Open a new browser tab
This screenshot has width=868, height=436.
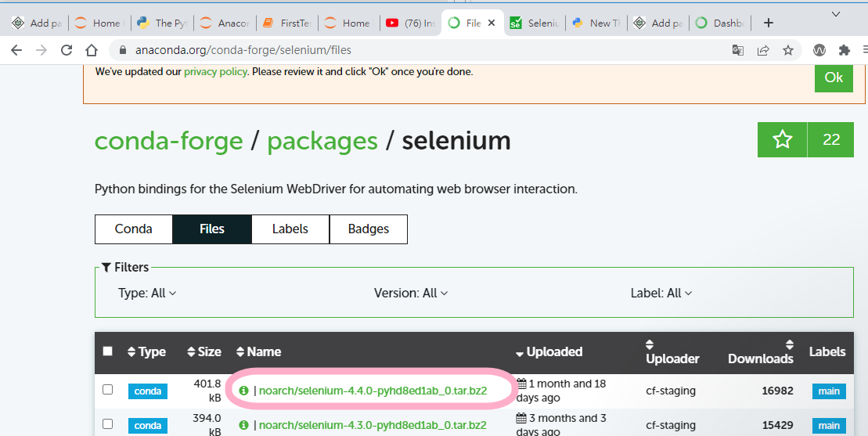coord(768,23)
